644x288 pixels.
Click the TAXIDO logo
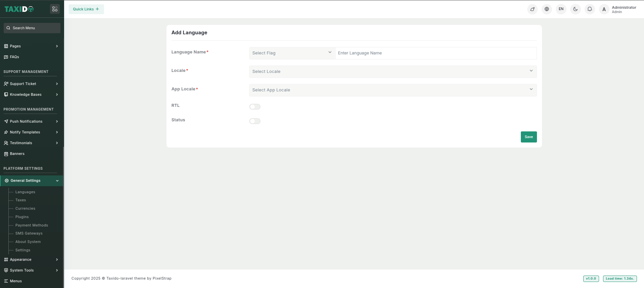tap(19, 9)
